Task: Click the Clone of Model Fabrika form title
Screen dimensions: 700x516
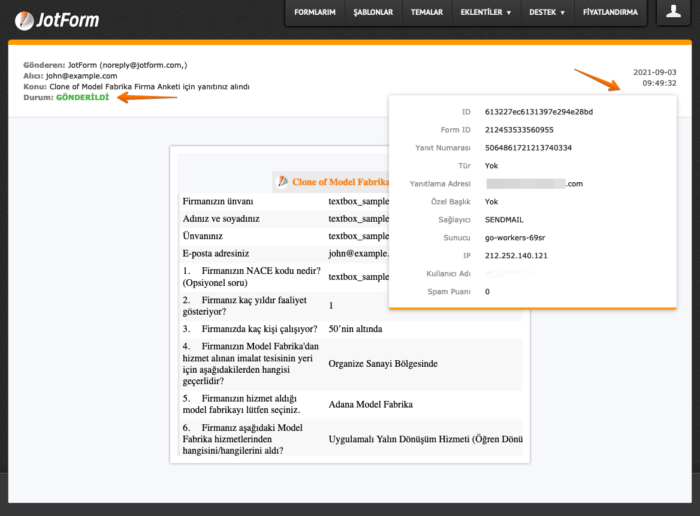Action: tap(341, 182)
